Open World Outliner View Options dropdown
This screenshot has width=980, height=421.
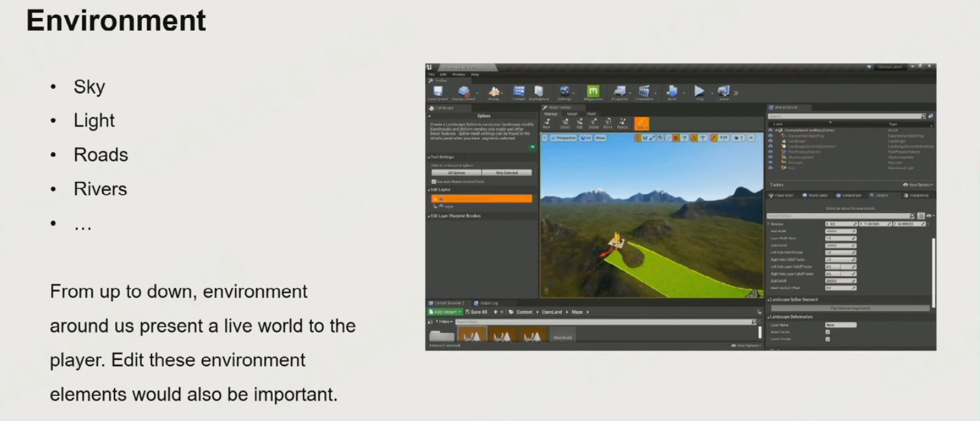(918, 185)
